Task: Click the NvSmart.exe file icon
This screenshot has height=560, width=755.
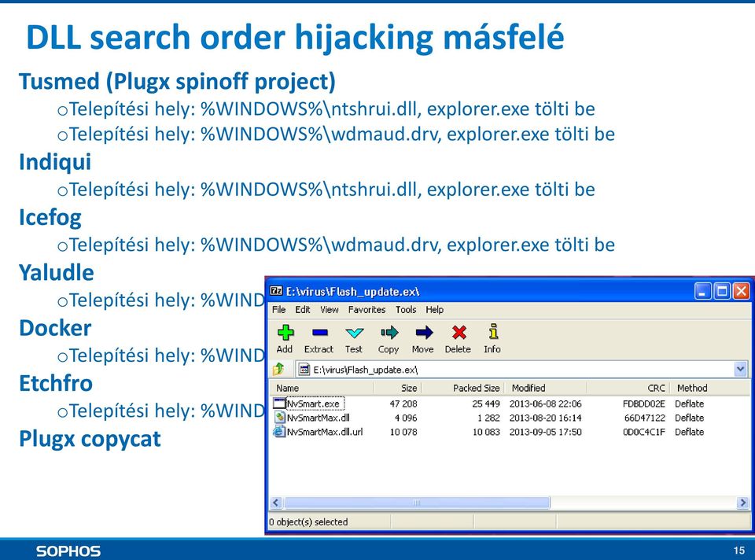Action: pyautogui.click(x=279, y=403)
